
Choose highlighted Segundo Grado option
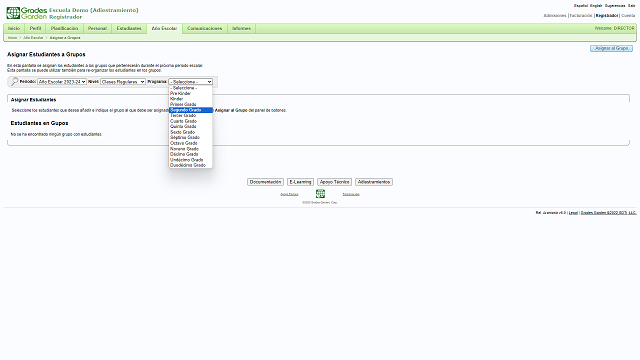(191, 110)
